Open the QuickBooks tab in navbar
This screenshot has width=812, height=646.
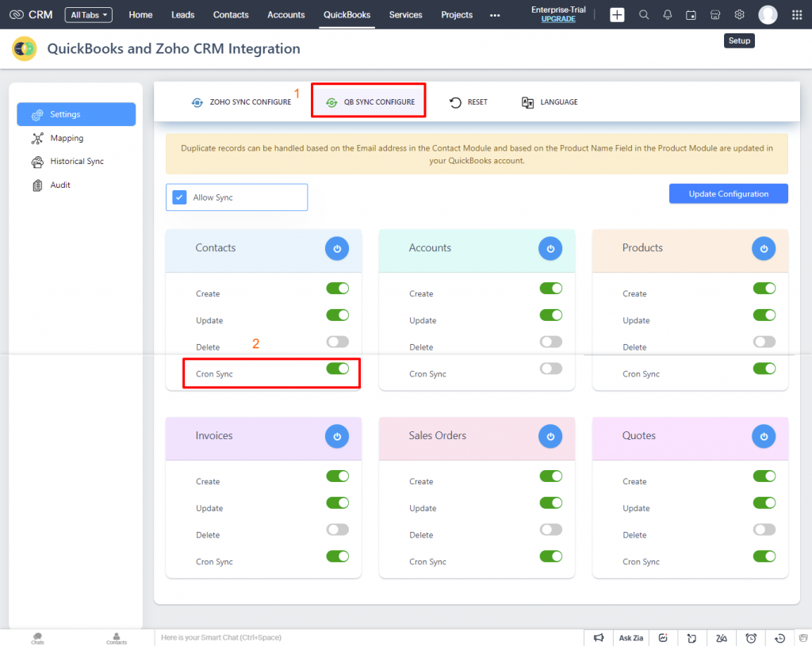347,15
